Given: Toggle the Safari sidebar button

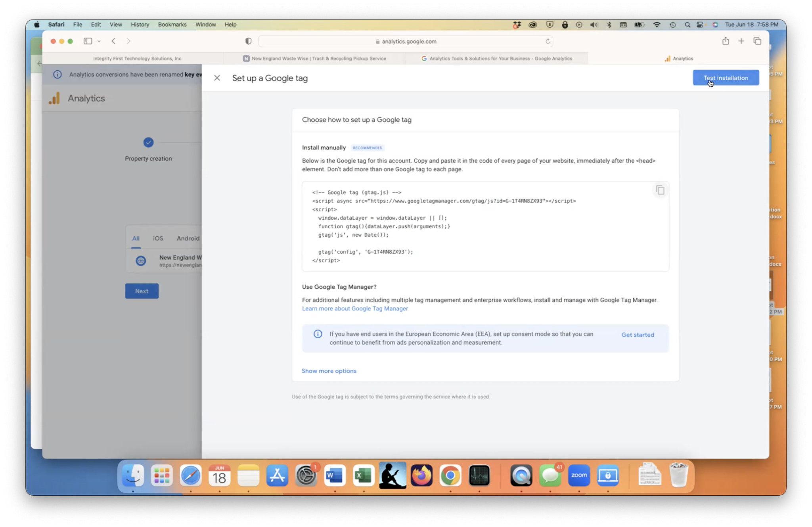Looking at the screenshot, I should click(88, 41).
